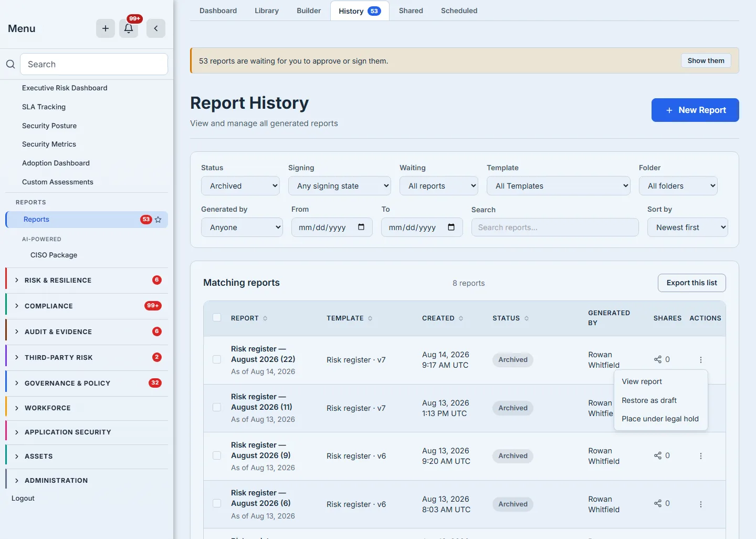Open the Signing state dropdown
This screenshot has width=756, height=539.
pyautogui.click(x=340, y=186)
